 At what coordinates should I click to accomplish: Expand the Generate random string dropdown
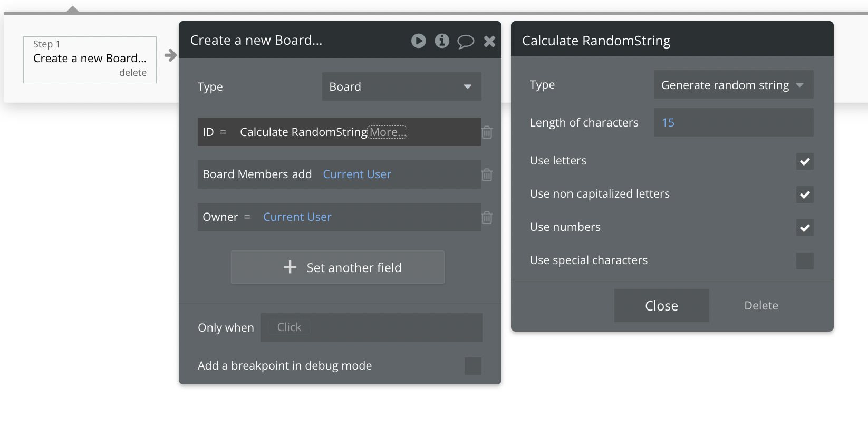point(733,85)
